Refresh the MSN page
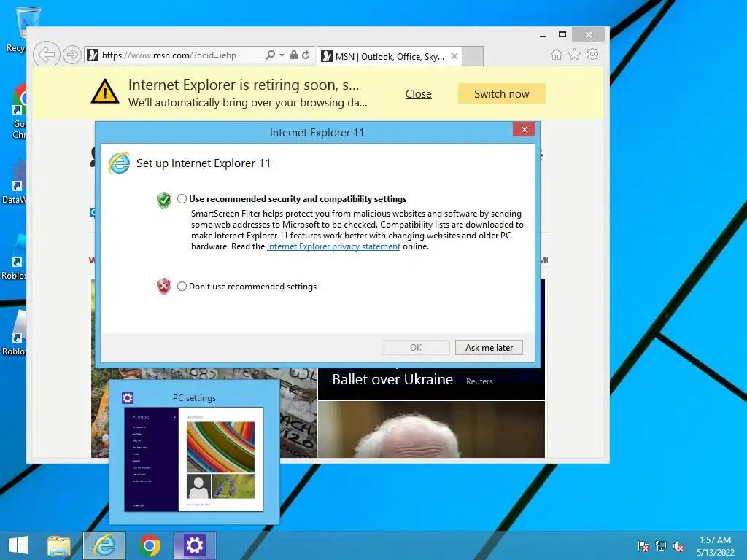Image resolution: width=747 pixels, height=560 pixels. coord(306,55)
